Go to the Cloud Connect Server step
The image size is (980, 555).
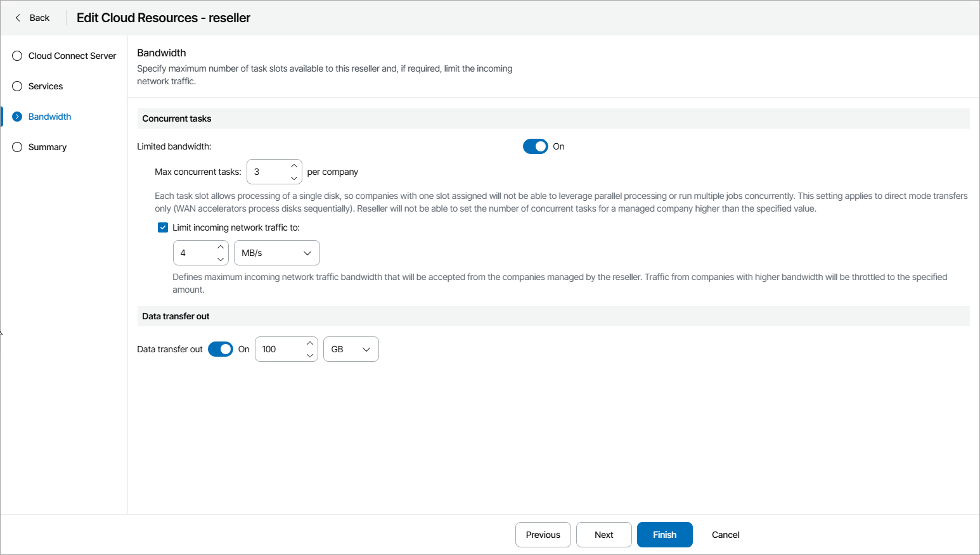point(72,56)
